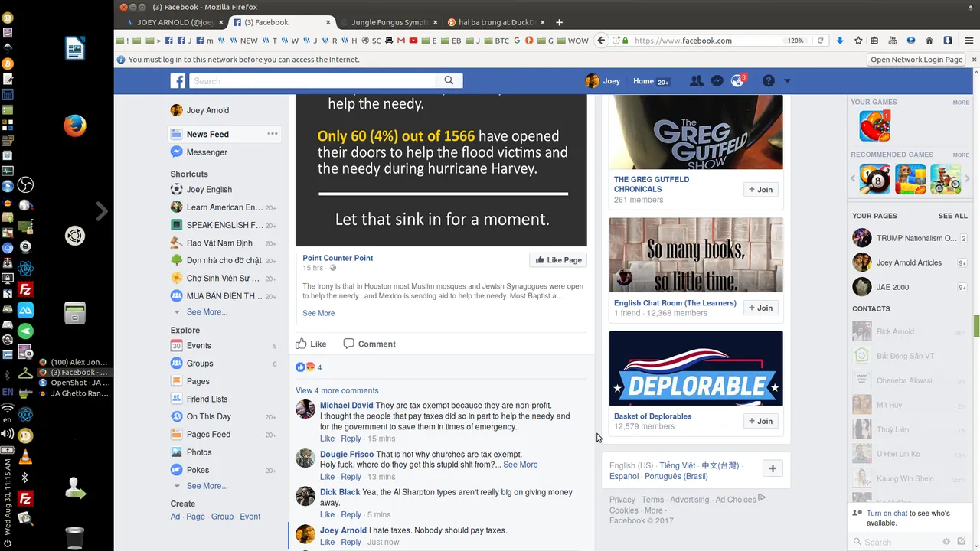Open Pokes in Explore
Screen dimensions: 980x551
click(198, 470)
